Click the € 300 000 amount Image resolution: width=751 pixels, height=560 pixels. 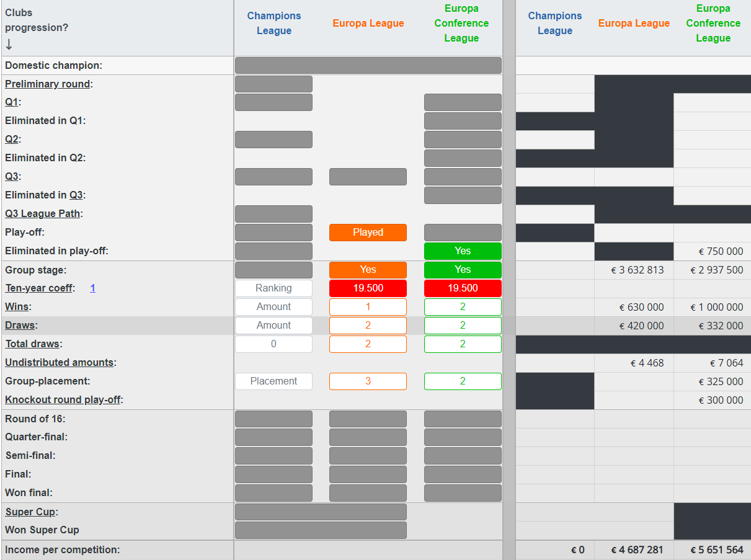721,401
